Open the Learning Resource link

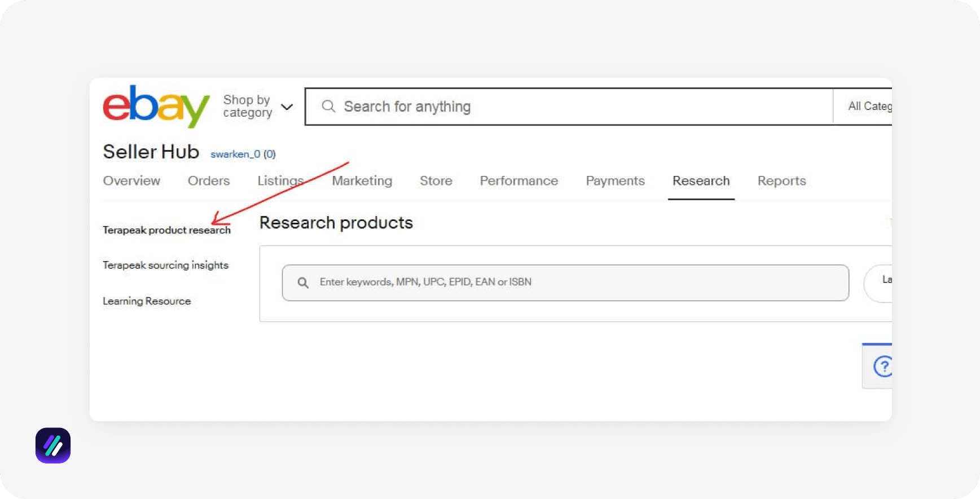pyautogui.click(x=147, y=301)
